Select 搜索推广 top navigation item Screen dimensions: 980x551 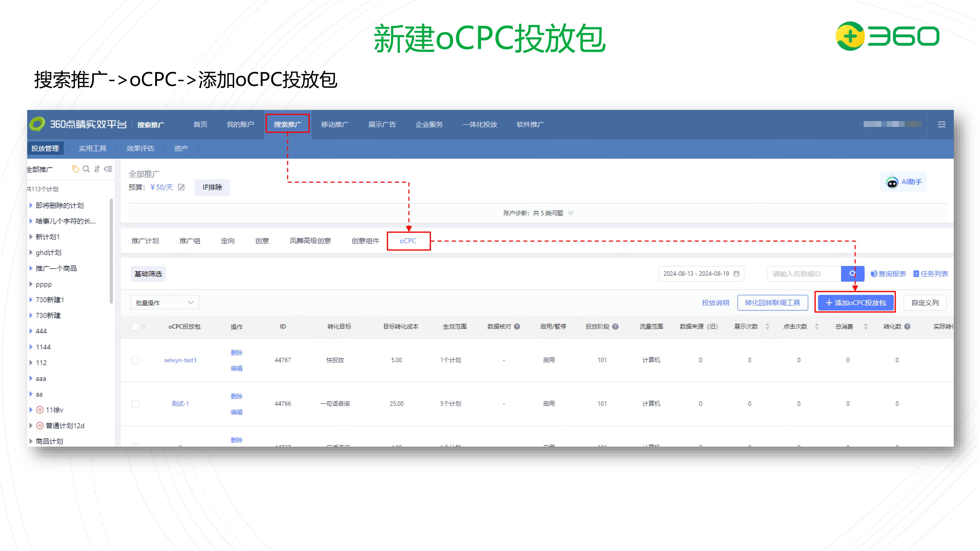point(288,124)
